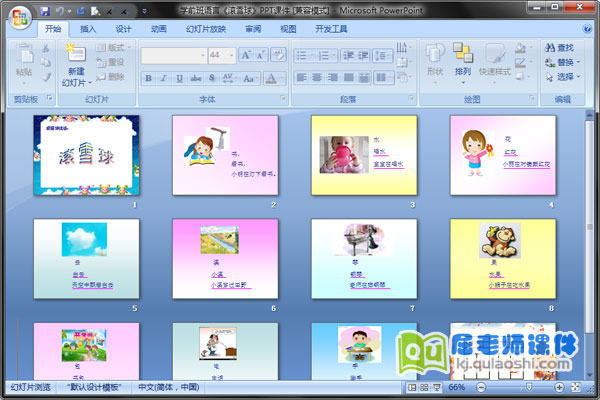This screenshot has width=600, height=400.
Task: Switch to the 插入 (Insert) ribbon tab
Action: pyautogui.click(x=88, y=29)
